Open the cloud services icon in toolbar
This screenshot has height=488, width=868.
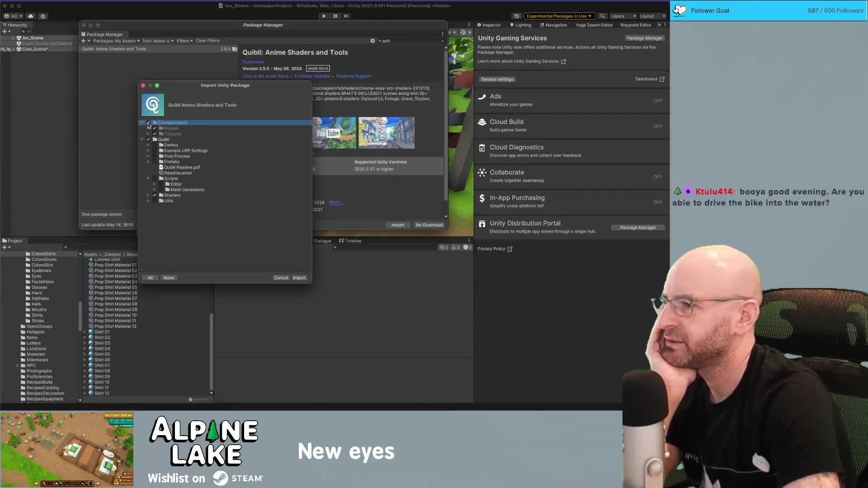(x=31, y=16)
